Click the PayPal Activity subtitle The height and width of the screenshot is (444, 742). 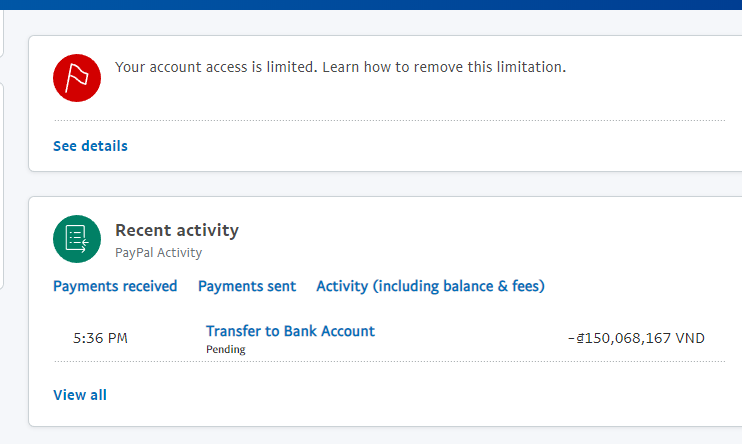click(x=158, y=253)
